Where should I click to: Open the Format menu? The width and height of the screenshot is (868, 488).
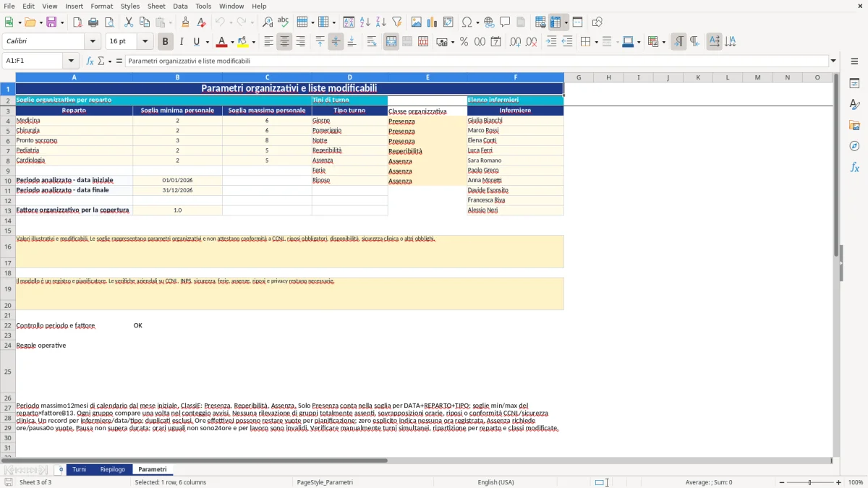[x=101, y=6]
